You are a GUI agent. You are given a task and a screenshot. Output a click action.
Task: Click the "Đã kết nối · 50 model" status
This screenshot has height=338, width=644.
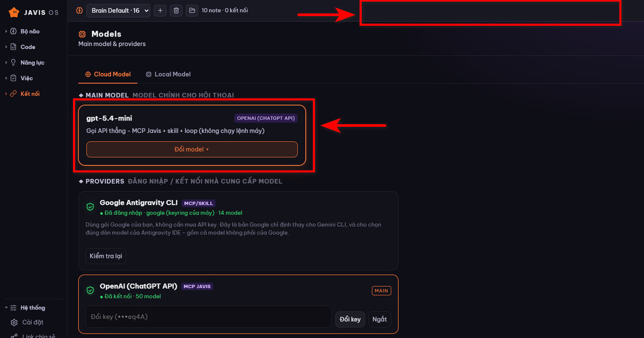pos(130,297)
